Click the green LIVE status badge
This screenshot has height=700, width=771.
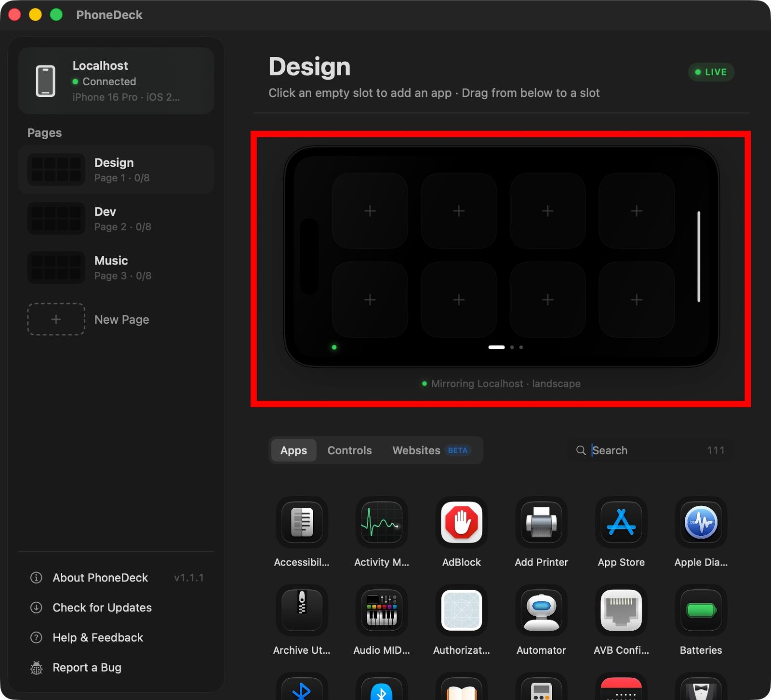point(711,72)
